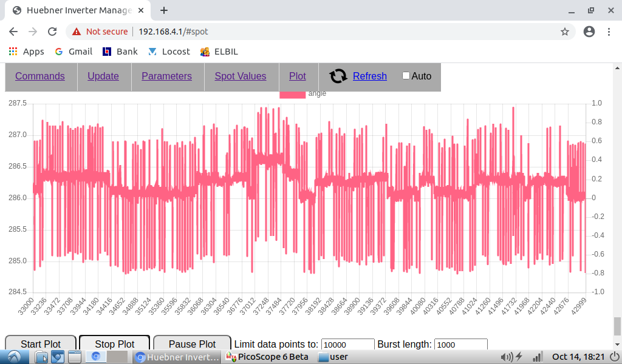This screenshot has width=622, height=364.
Task: Toggle the angle series in chart legend
Action: (292, 93)
